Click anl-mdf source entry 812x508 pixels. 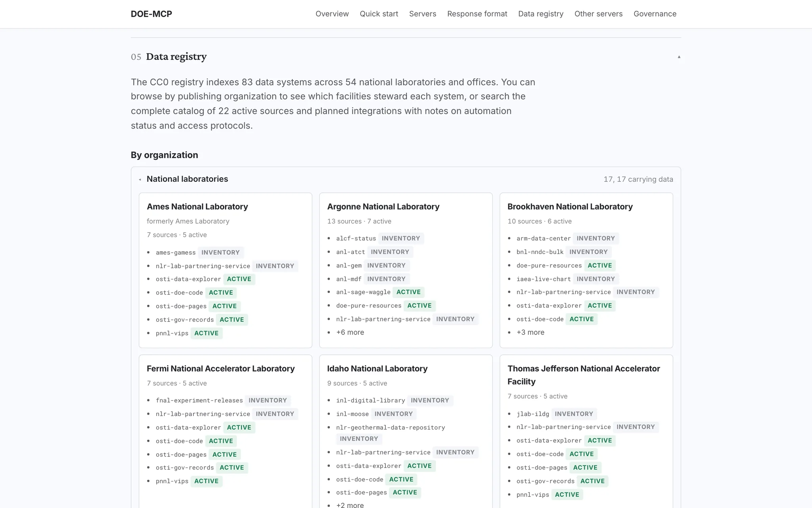(349, 279)
